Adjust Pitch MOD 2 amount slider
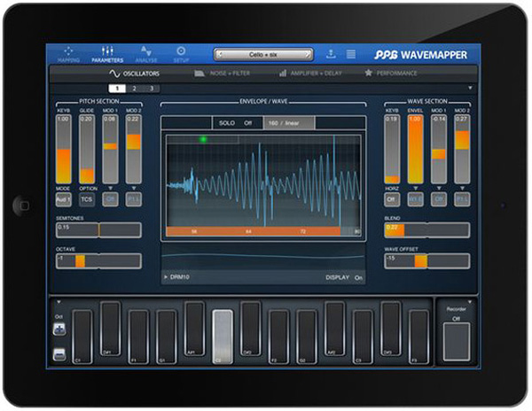Image resolution: width=532 pixels, height=411 pixels. (x=134, y=149)
